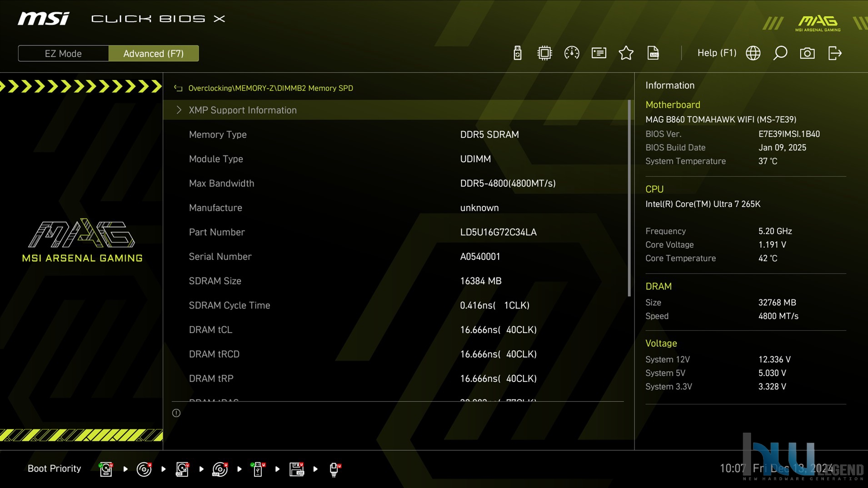Select the Manufacture row label

(215, 208)
